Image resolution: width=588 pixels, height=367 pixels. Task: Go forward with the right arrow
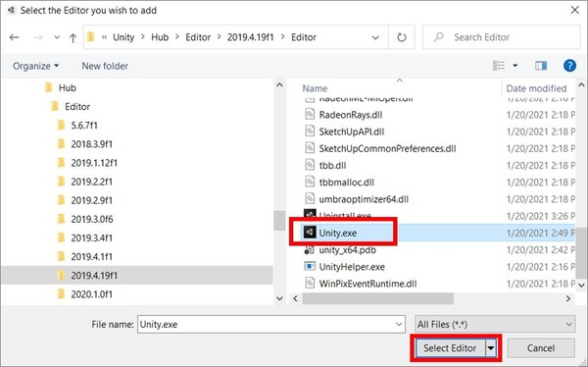point(38,37)
